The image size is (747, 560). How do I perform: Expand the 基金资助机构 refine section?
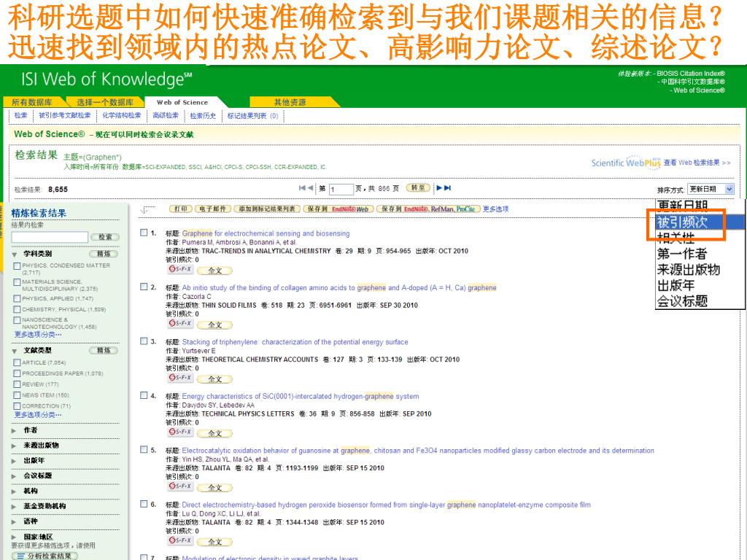click(15, 507)
